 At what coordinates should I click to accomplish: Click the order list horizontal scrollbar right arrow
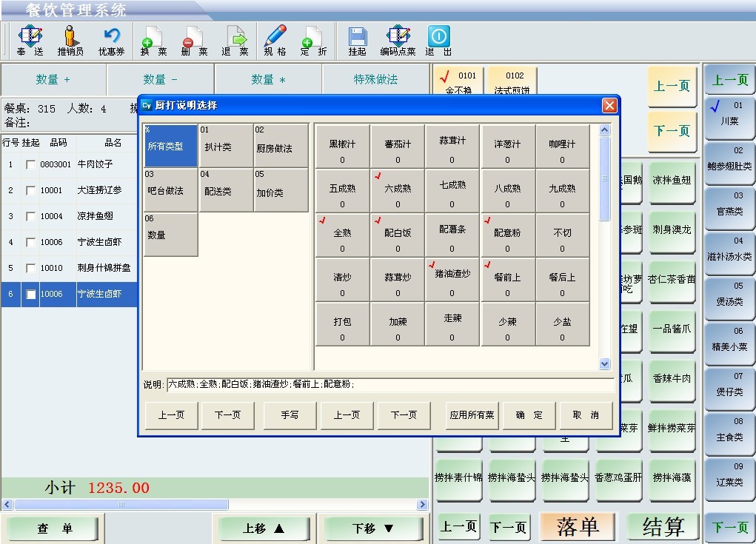[422, 505]
